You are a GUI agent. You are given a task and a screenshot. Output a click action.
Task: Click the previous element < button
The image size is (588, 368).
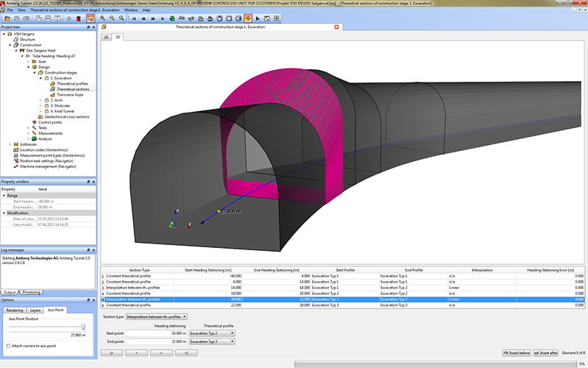137,353
